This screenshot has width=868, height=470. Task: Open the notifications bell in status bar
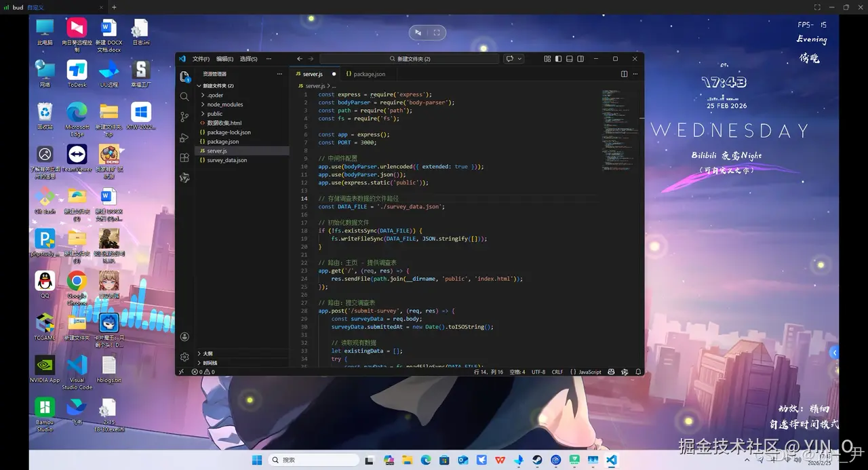[637, 372]
